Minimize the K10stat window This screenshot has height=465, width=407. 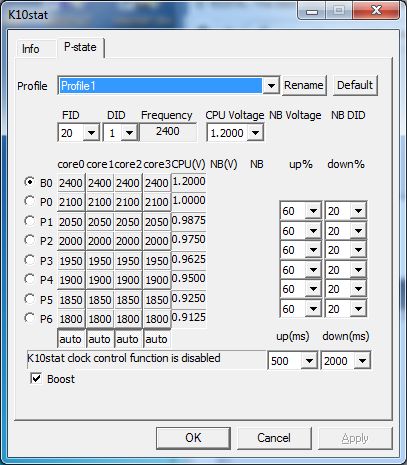(x=312, y=12)
